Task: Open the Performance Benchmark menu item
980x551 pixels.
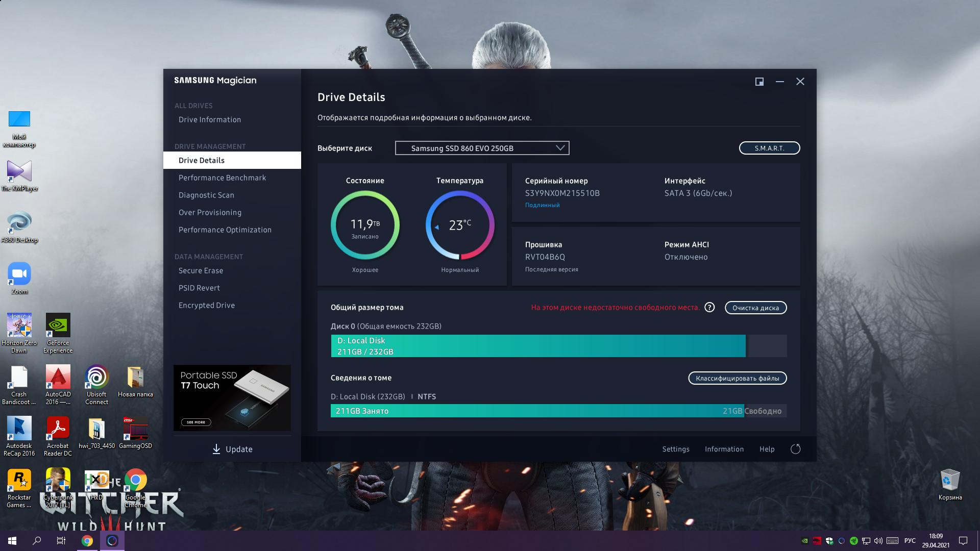Action: (222, 178)
